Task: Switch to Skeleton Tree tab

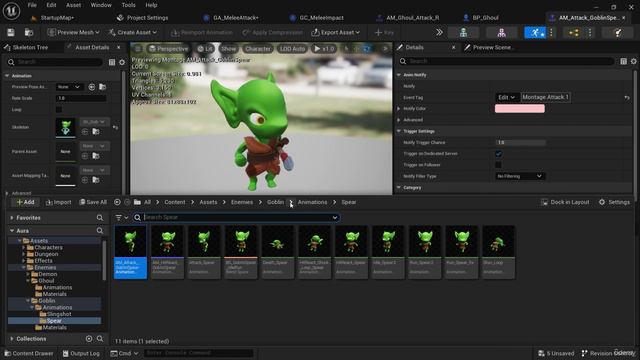Action: pos(27,47)
